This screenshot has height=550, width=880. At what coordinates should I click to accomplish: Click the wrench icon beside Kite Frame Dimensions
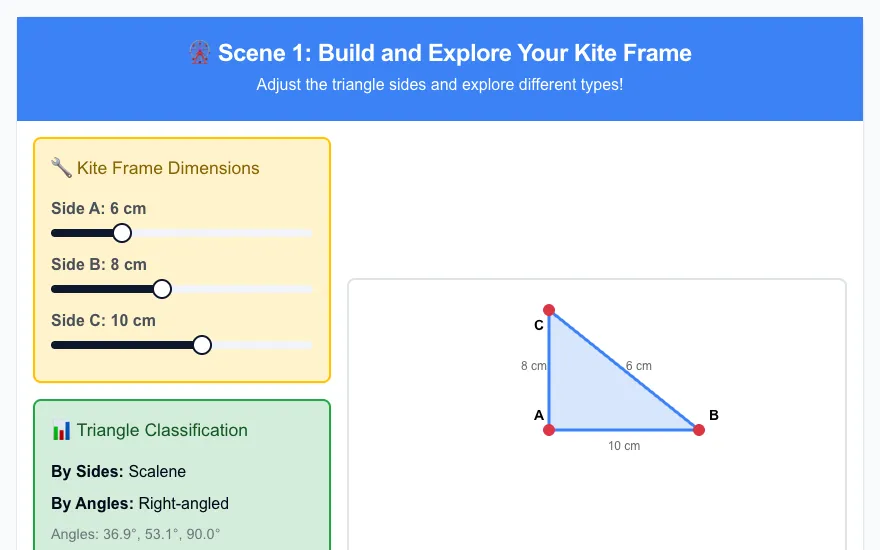(x=61, y=168)
